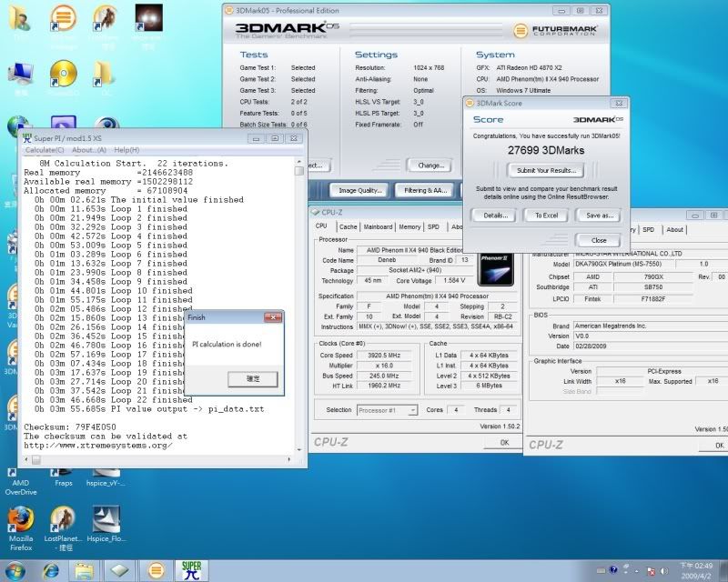Click the blue help icon in the system tray
The height and width of the screenshot is (582, 728).
pyautogui.click(x=613, y=570)
